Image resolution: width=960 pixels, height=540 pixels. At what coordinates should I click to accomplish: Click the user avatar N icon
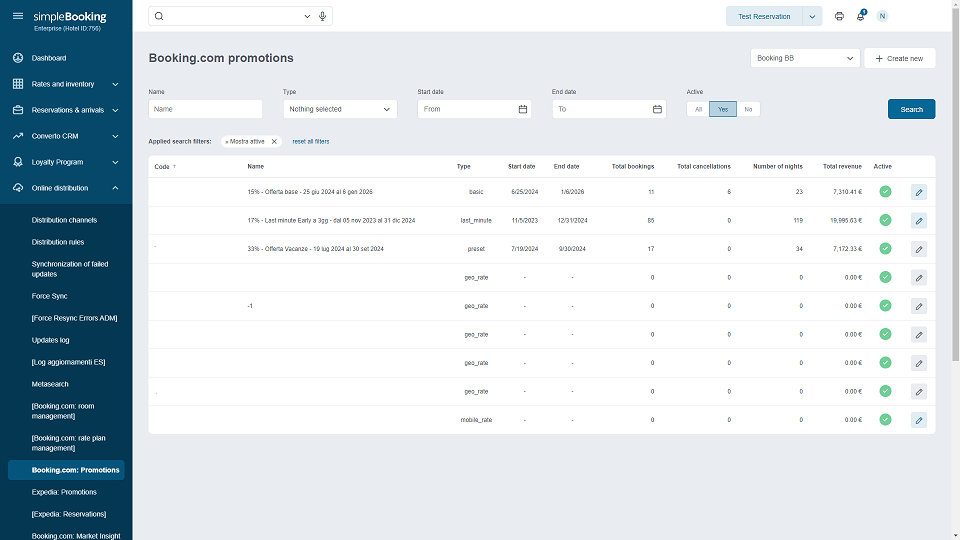pyautogui.click(x=882, y=16)
